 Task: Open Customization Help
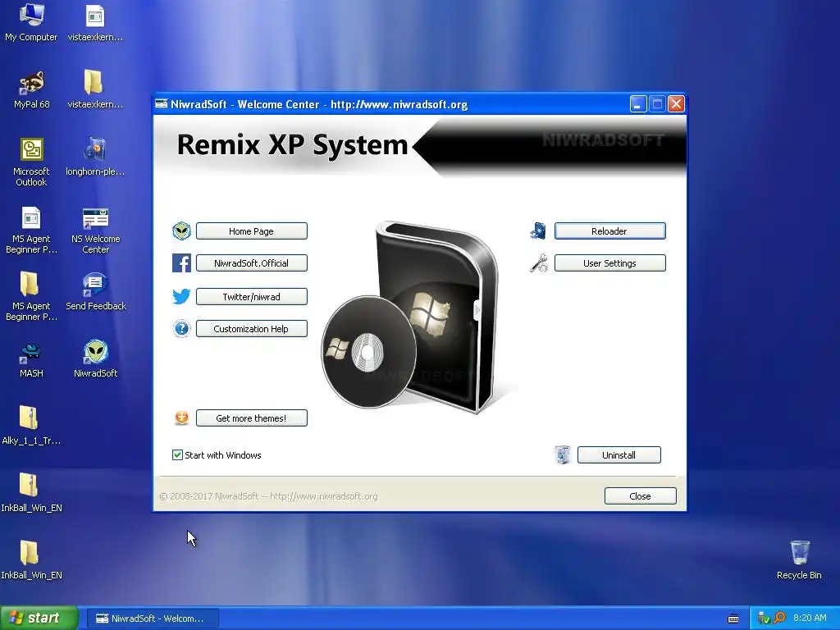tap(251, 329)
